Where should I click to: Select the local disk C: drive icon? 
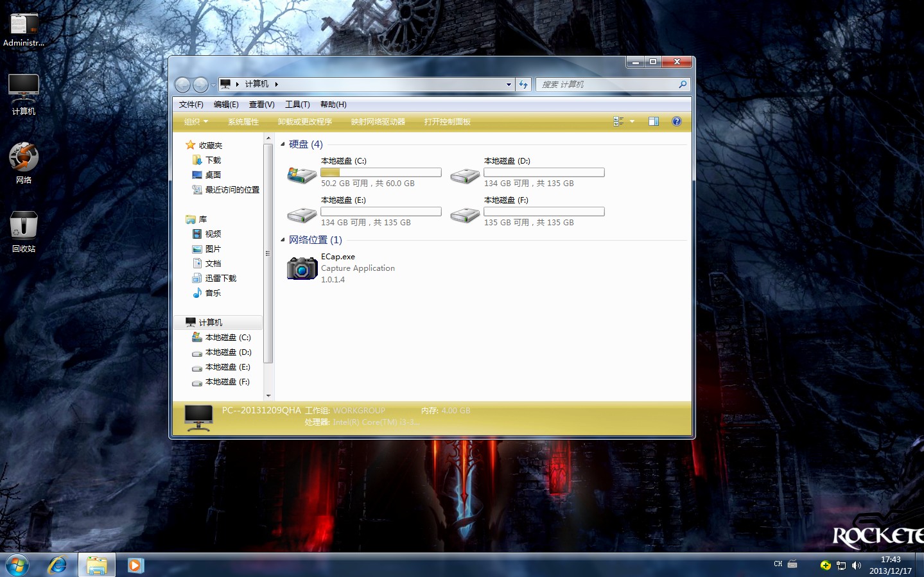[x=301, y=175]
